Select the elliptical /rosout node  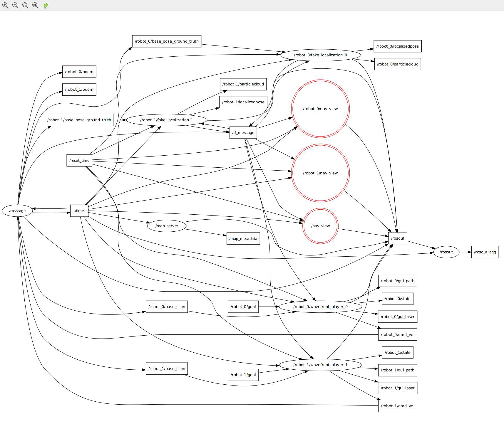pyautogui.click(x=446, y=252)
